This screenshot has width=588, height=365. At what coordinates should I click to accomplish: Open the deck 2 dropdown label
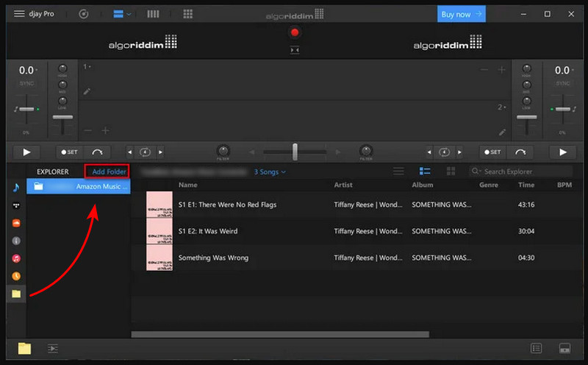pos(502,107)
